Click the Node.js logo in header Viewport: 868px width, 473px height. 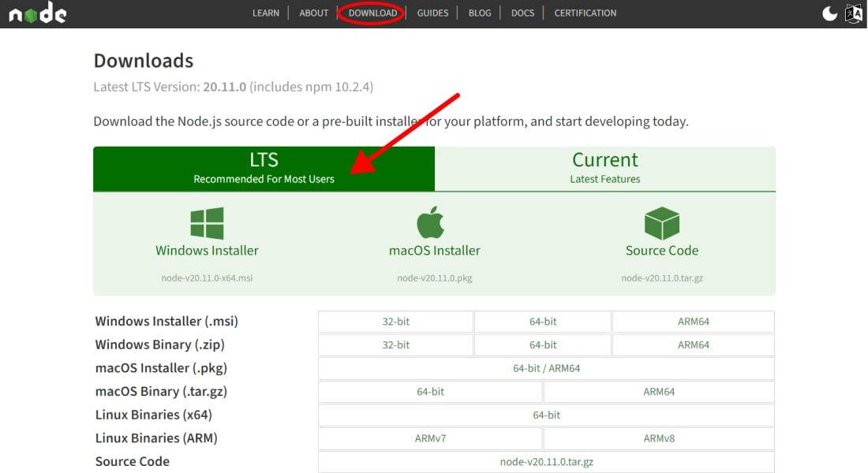(x=38, y=13)
